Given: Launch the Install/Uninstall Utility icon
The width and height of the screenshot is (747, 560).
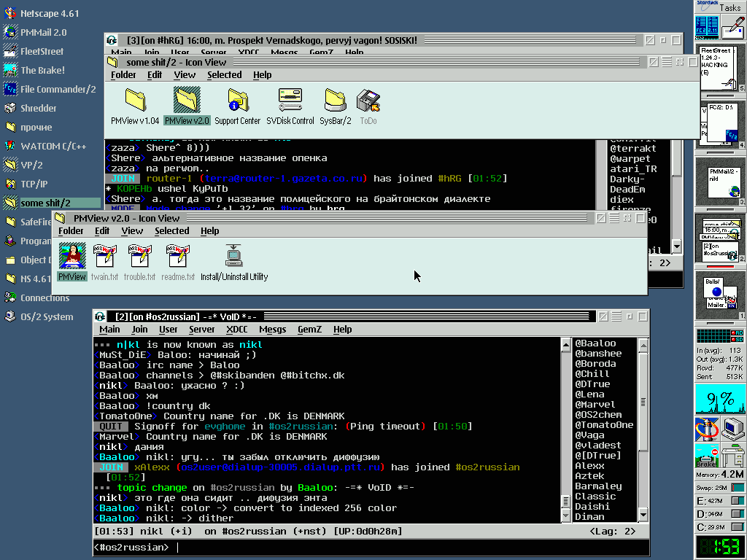Looking at the screenshot, I should [x=234, y=262].
